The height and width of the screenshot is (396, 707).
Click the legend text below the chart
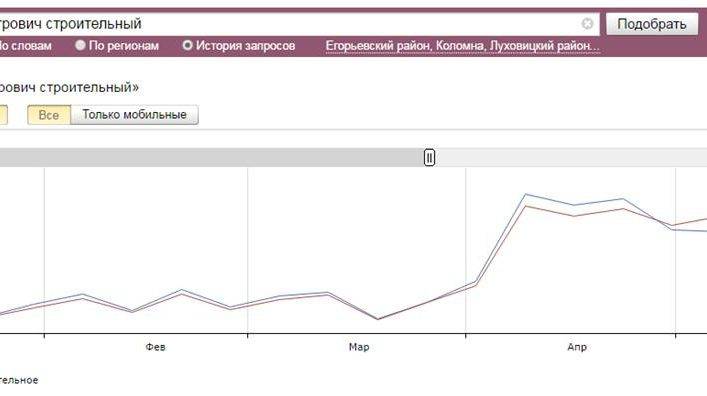(19, 380)
